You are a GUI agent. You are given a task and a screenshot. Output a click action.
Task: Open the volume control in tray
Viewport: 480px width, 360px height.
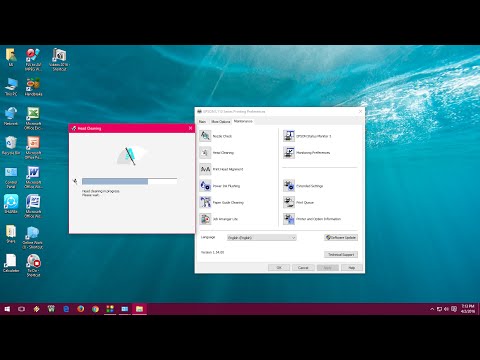click(x=446, y=309)
